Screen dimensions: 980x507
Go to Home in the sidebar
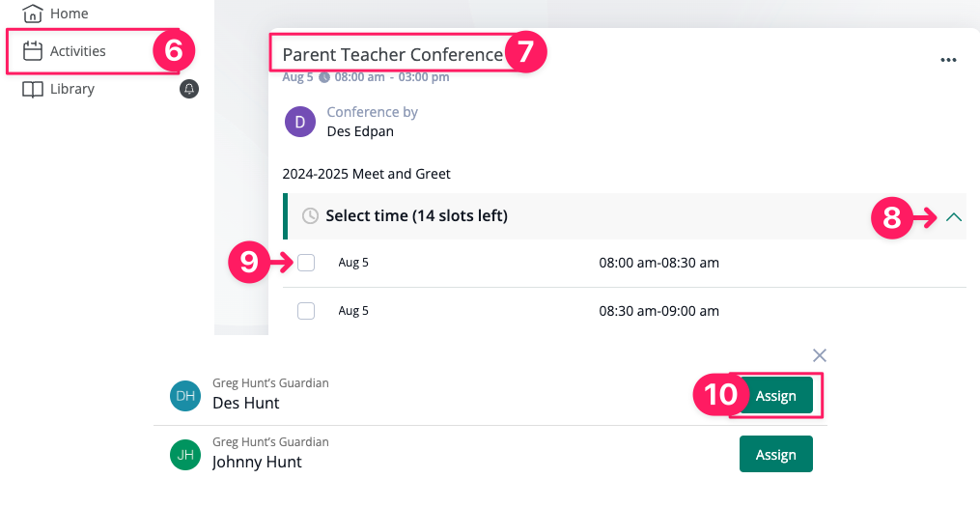pyautogui.click(x=69, y=14)
